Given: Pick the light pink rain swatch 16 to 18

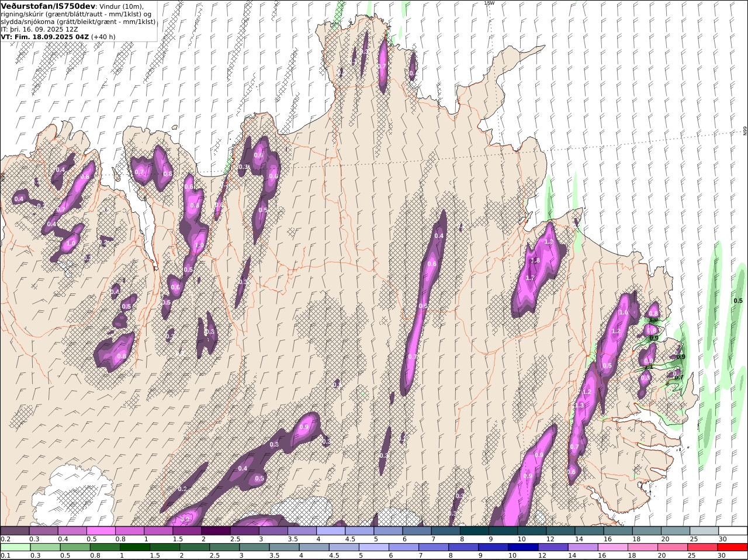Looking at the screenshot, I should click(x=613, y=548).
